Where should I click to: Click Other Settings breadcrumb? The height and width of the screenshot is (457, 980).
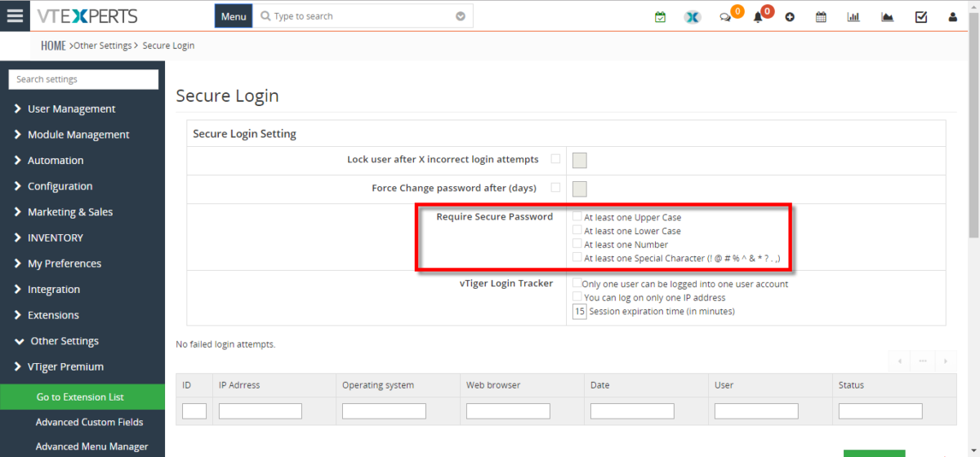pyautogui.click(x=103, y=46)
